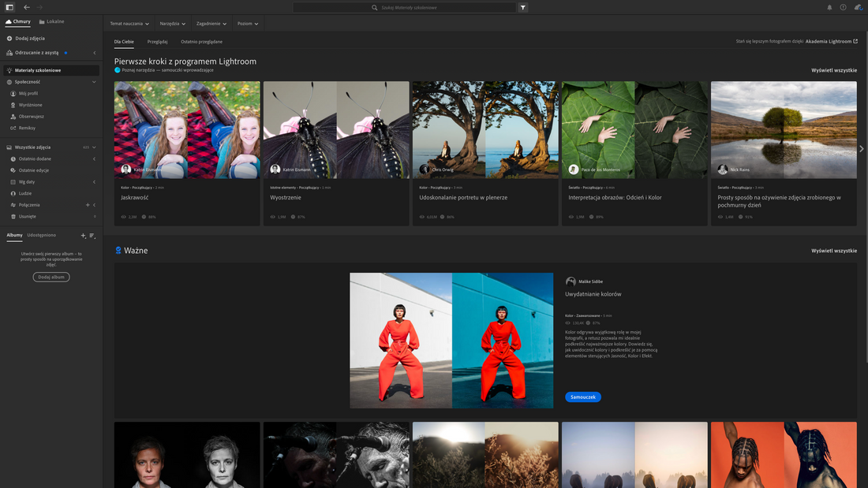The image size is (868, 488).
Task: Click the plus icon next to Połączenia
Action: [87, 205]
